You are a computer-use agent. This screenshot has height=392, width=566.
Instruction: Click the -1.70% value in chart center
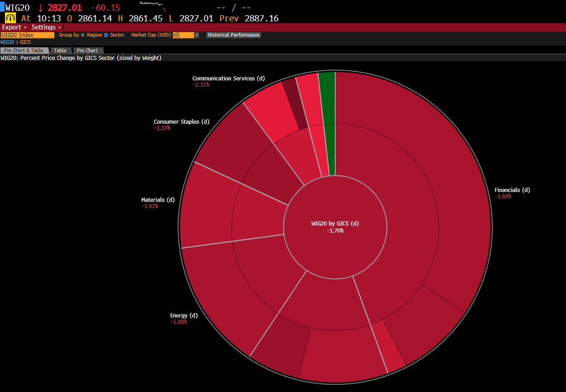pyautogui.click(x=335, y=231)
